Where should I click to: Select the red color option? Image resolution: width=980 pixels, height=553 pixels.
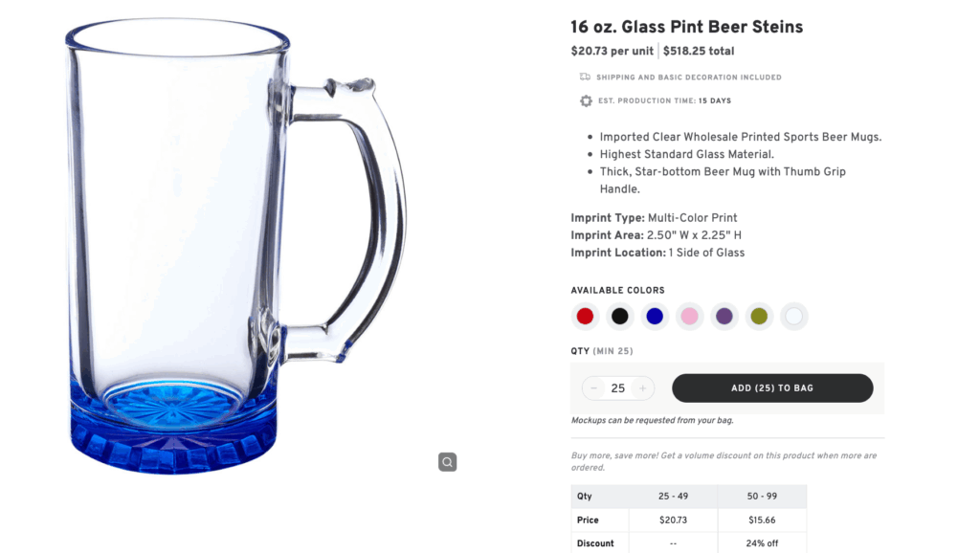(585, 316)
